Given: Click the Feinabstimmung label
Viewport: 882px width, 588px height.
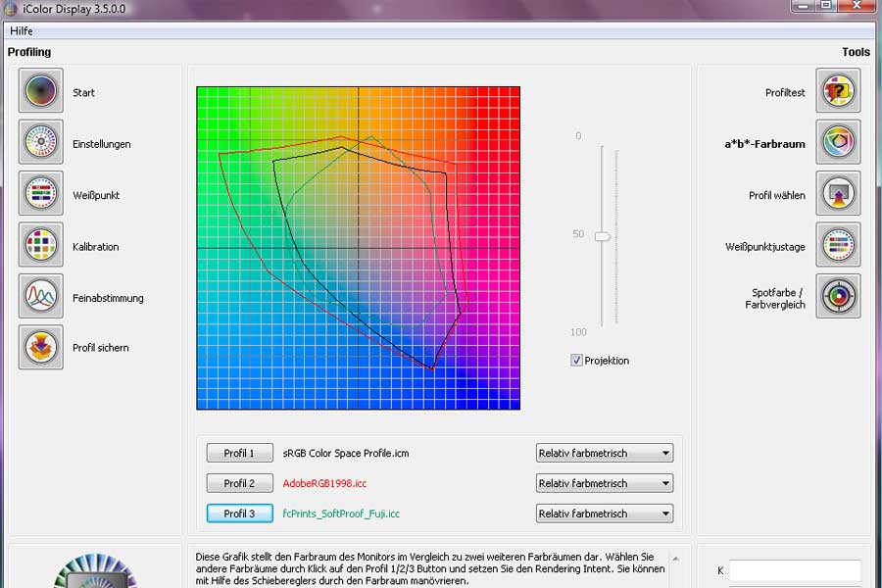Looking at the screenshot, I should pyautogui.click(x=108, y=298).
